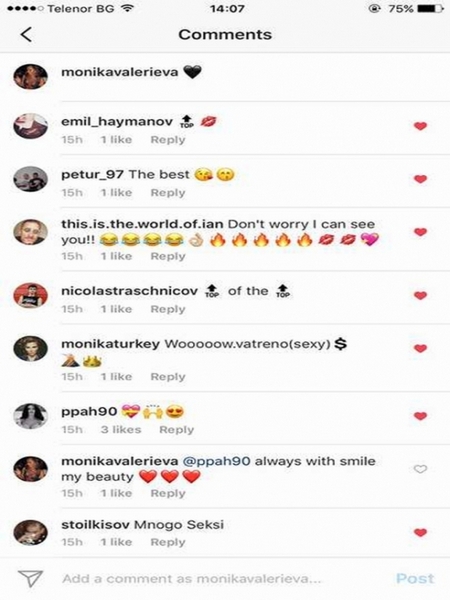
Task: Reply to ppah90's emoji comment
Action: 176,429
